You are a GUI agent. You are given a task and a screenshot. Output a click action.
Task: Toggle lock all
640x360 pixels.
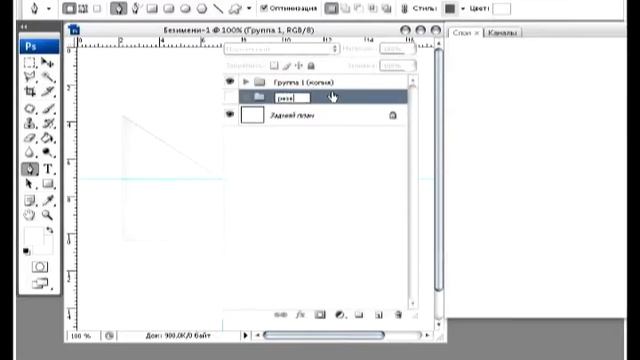(x=311, y=66)
